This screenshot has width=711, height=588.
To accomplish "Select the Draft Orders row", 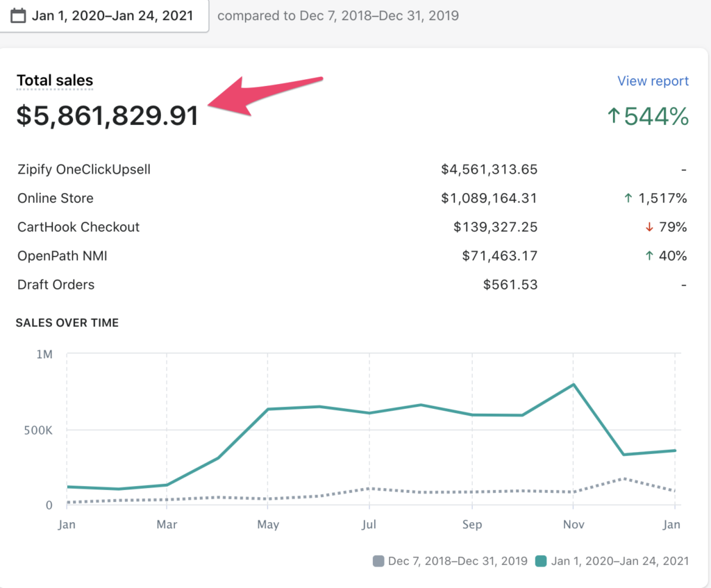I will click(56, 285).
